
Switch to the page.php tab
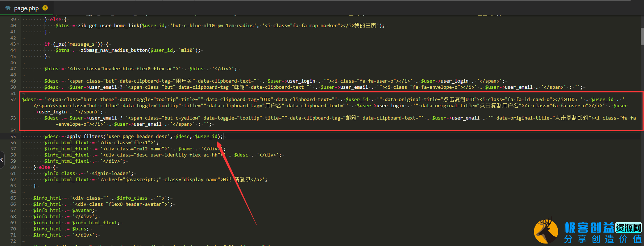[x=26, y=8]
